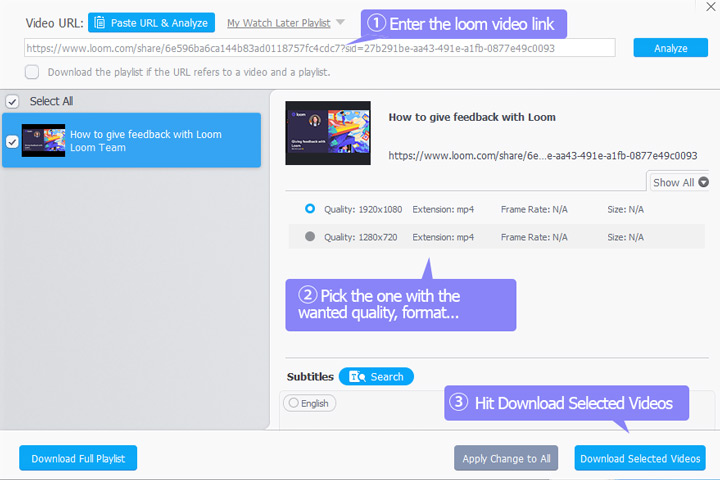Uncheck the Loom feedback video item checkbox
This screenshot has width=720, height=480.
coord(12,142)
